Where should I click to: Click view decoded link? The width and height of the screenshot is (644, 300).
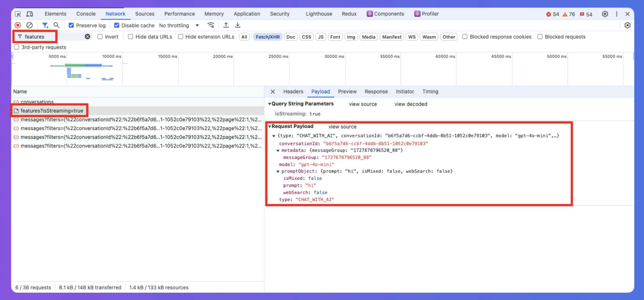[411, 104]
